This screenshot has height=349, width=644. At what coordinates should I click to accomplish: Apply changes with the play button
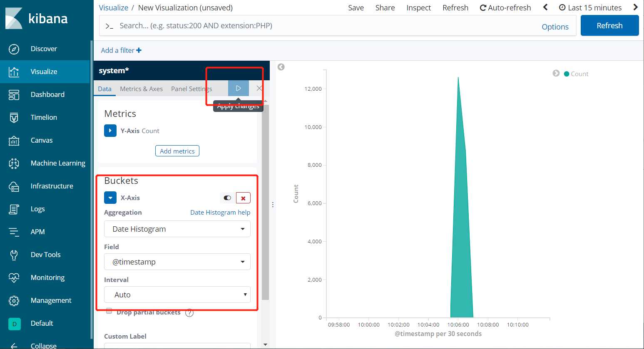coord(239,88)
